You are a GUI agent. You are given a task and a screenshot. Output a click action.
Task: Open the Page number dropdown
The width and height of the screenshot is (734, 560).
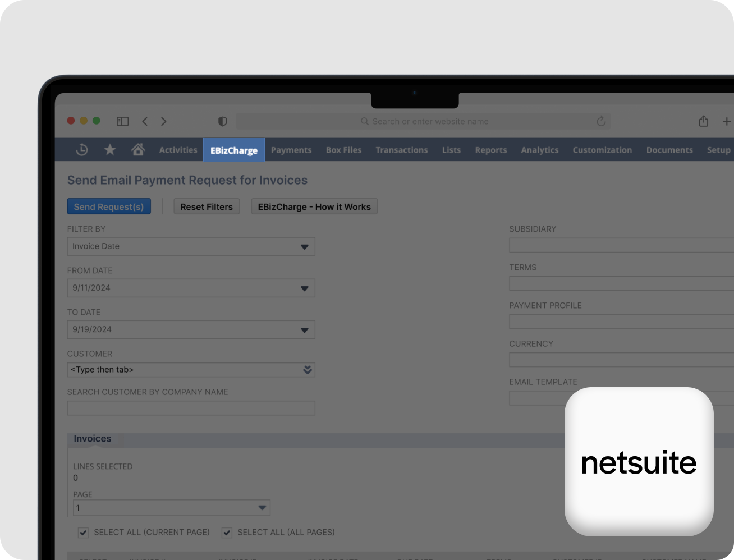pos(262,508)
